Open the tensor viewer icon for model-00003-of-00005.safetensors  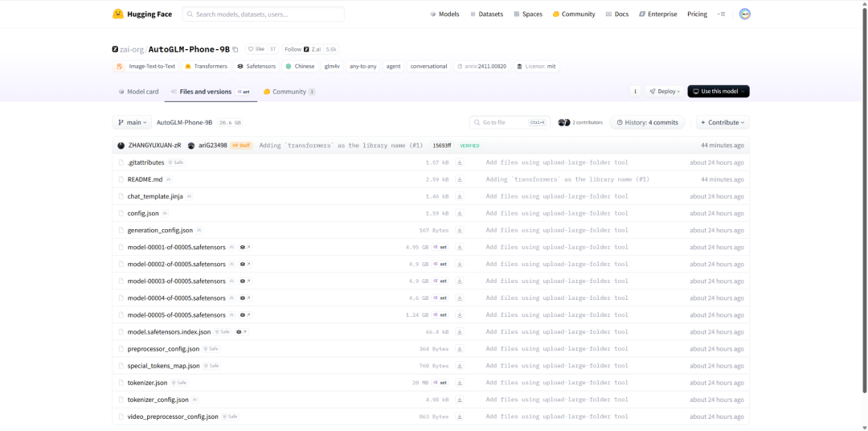(x=244, y=281)
